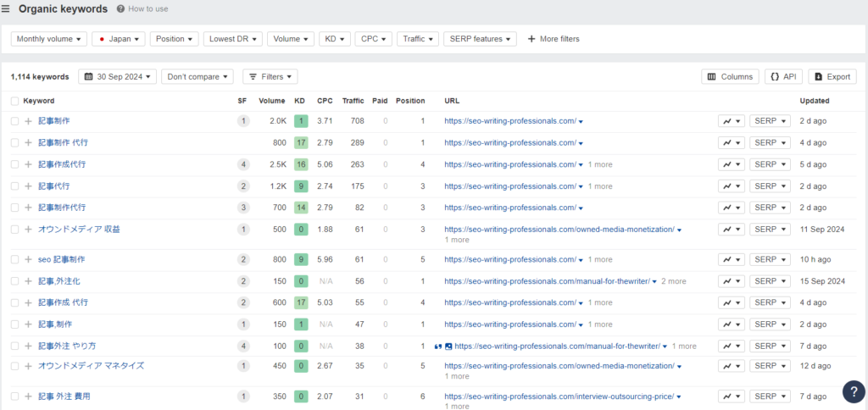Open SERP dropdown for the 記事制作 row
Viewport: 868px width, 410px height.
(x=770, y=121)
